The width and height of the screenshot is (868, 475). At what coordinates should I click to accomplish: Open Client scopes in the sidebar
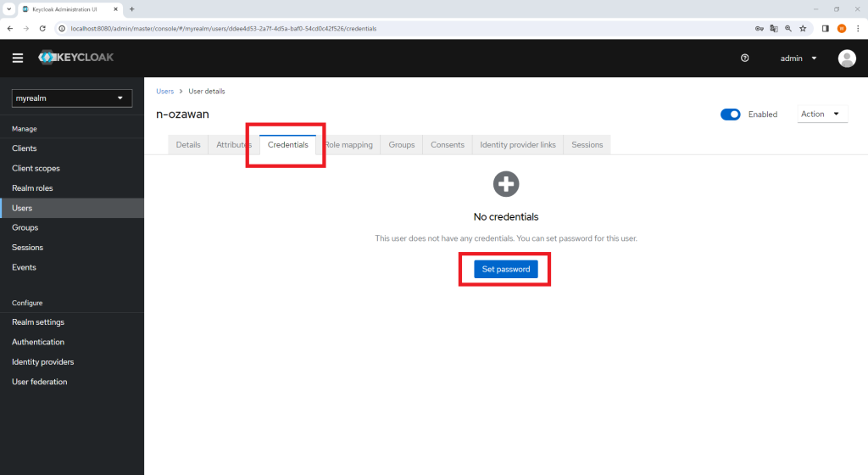click(72, 168)
